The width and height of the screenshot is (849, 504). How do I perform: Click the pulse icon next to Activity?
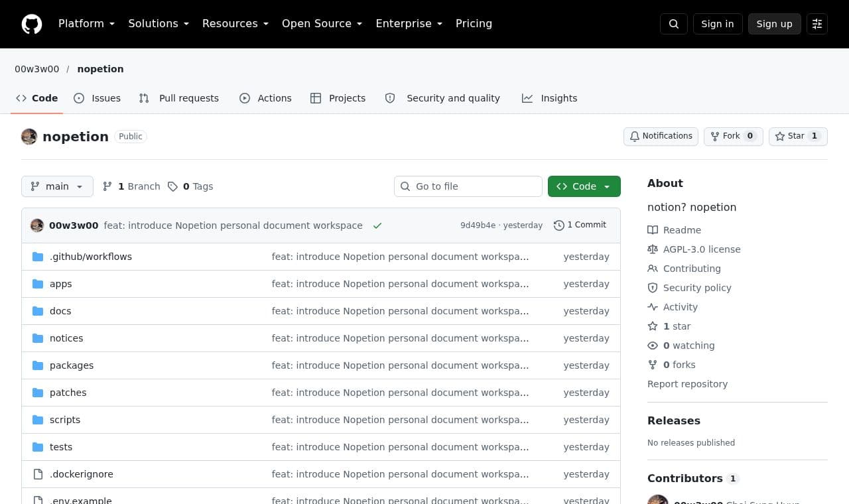653,307
